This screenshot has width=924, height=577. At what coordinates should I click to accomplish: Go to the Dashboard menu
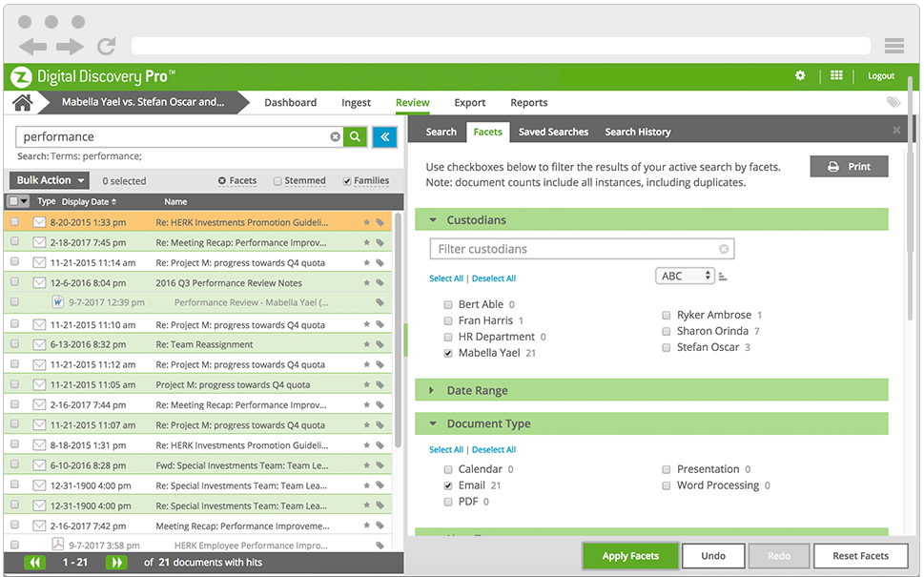[x=291, y=103]
